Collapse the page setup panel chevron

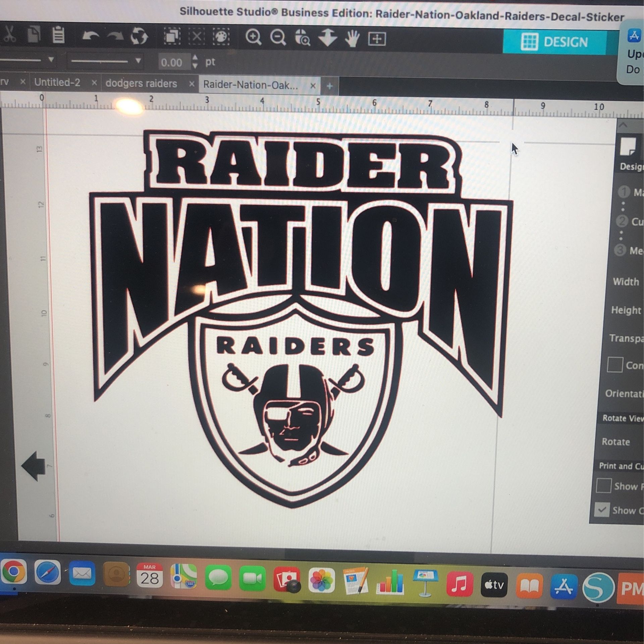point(623,125)
